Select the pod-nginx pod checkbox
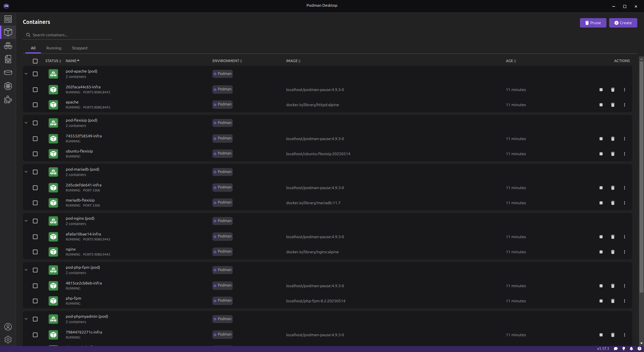 click(35, 221)
